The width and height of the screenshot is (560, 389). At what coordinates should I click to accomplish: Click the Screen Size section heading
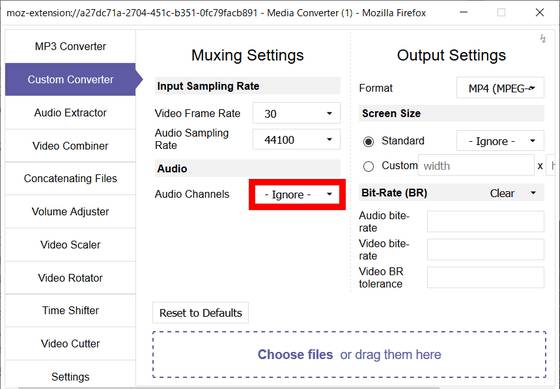(x=391, y=113)
